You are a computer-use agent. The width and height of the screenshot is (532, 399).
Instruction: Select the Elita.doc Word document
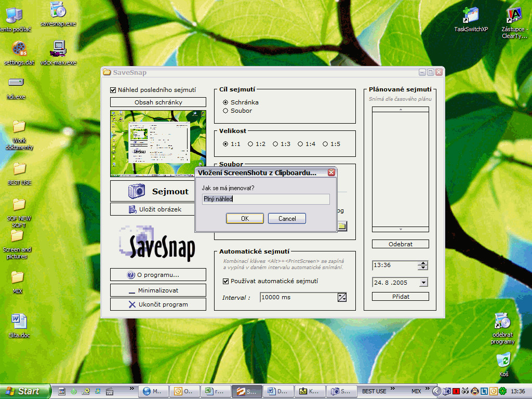[19, 326]
